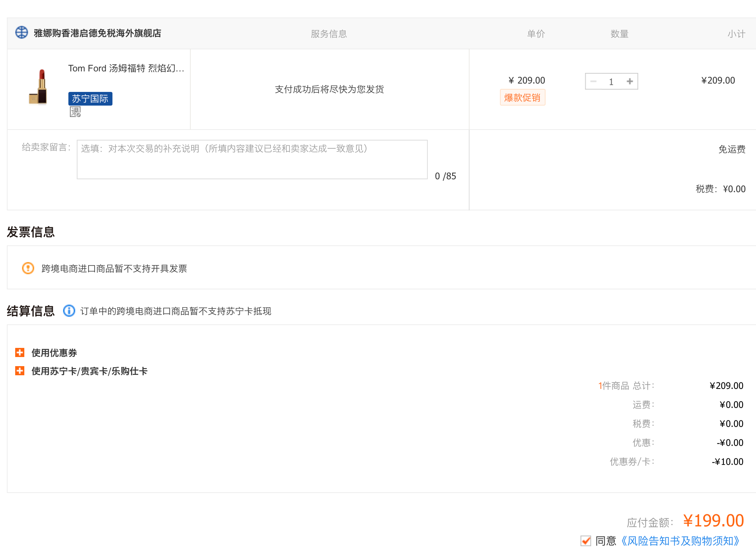Open the Tom Ford 汤姆福特 product title
This screenshot has width=756, height=553.
pyautogui.click(x=126, y=68)
